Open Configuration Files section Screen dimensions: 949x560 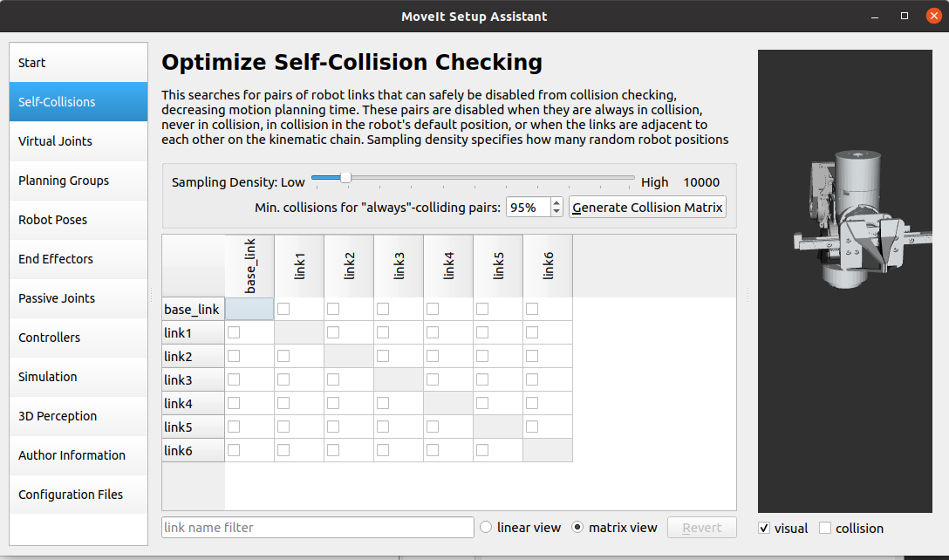79,495
